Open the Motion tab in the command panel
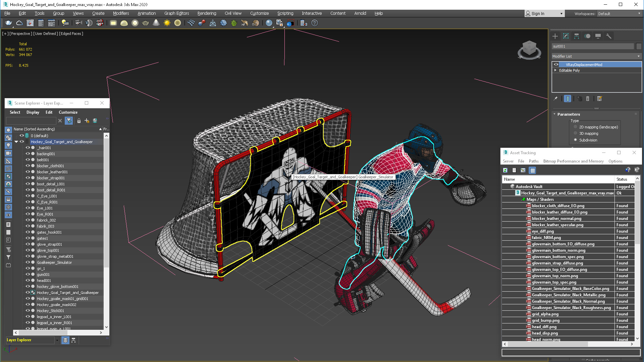The height and width of the screenshot is (362, 644). [587, 36]
